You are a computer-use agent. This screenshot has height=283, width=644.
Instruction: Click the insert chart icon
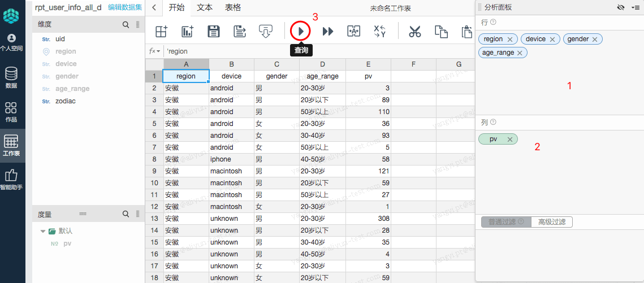click(188, 31)
